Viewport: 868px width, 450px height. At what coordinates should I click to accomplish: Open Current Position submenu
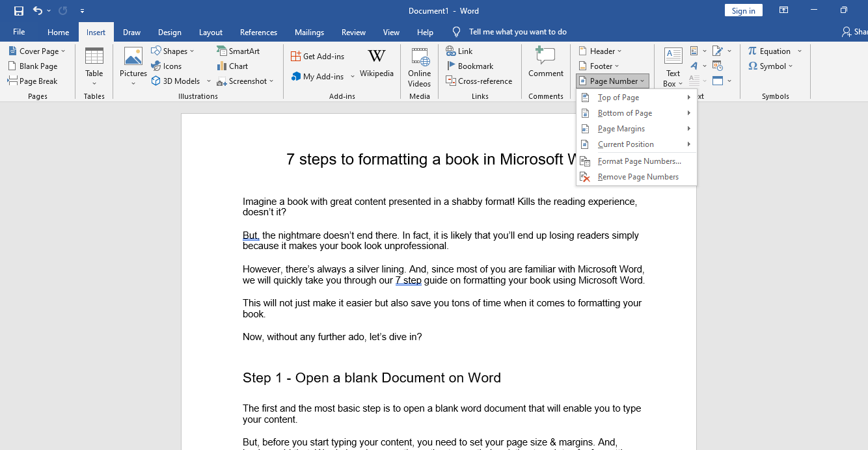pos(636,144)
